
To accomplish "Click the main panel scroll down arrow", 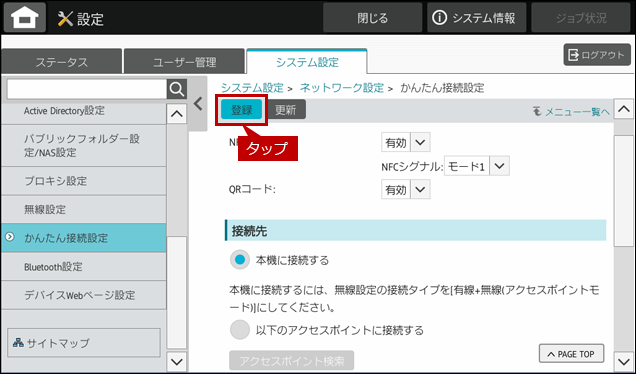I will pyautogui.click(x=624, y=361).
